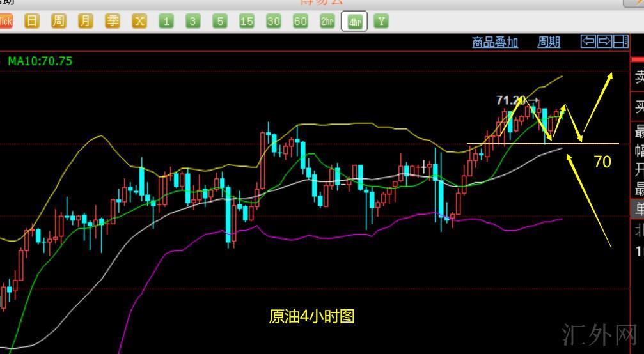Select the monthly (月) period icon
Viewport: 644px width, 354px height.
point(85,21)
